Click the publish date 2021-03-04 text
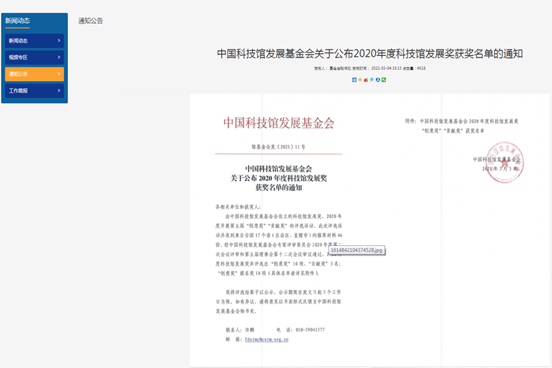This screenshot has width=552, height=368. tap(380, 68)
